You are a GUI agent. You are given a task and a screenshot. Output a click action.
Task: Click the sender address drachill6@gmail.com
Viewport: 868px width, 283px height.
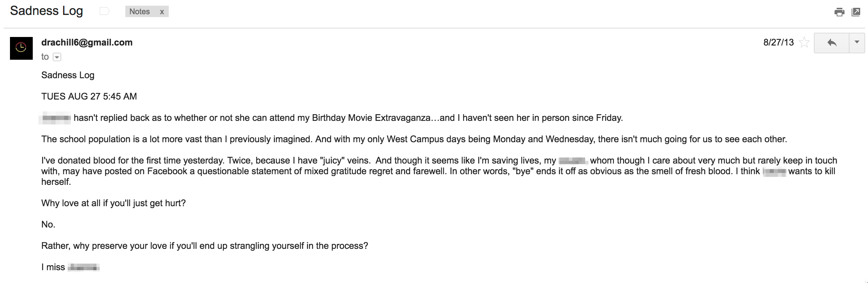[x=87, y=42]
